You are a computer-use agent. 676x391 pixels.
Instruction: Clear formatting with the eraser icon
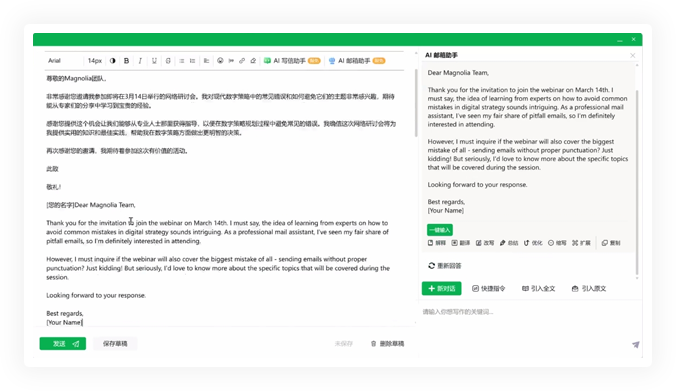pyautogui.click(x=253, y=61)
